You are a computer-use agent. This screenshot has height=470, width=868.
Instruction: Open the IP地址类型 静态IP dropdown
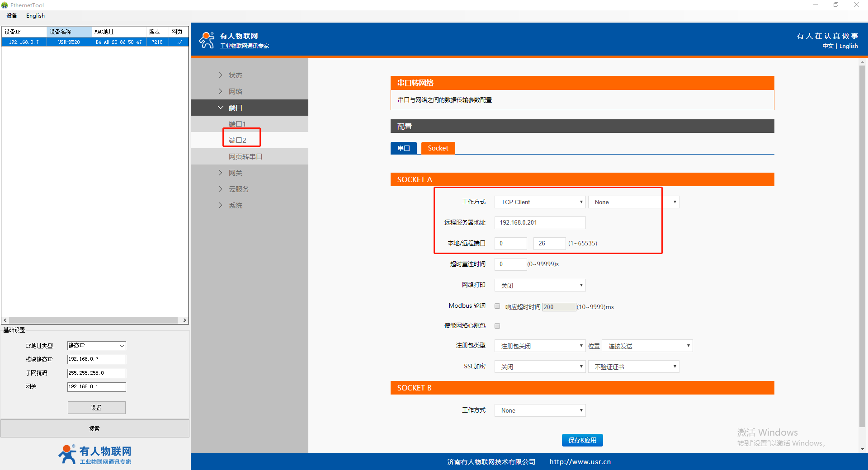[96, 346]
